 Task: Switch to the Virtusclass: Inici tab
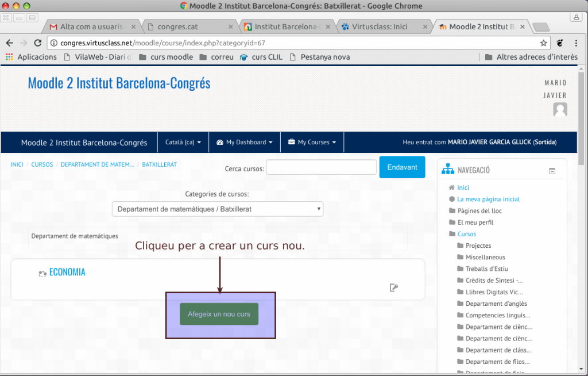[x=384, y=26]
